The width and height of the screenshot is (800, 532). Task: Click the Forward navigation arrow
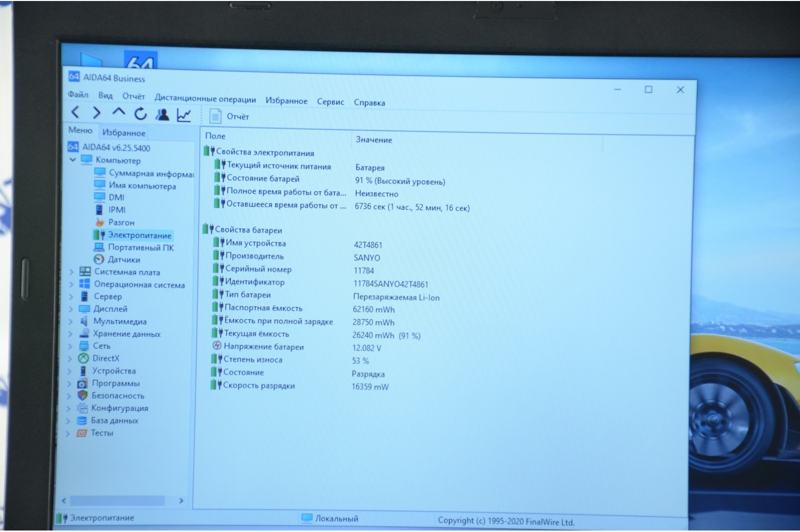(x=97, y=113)
